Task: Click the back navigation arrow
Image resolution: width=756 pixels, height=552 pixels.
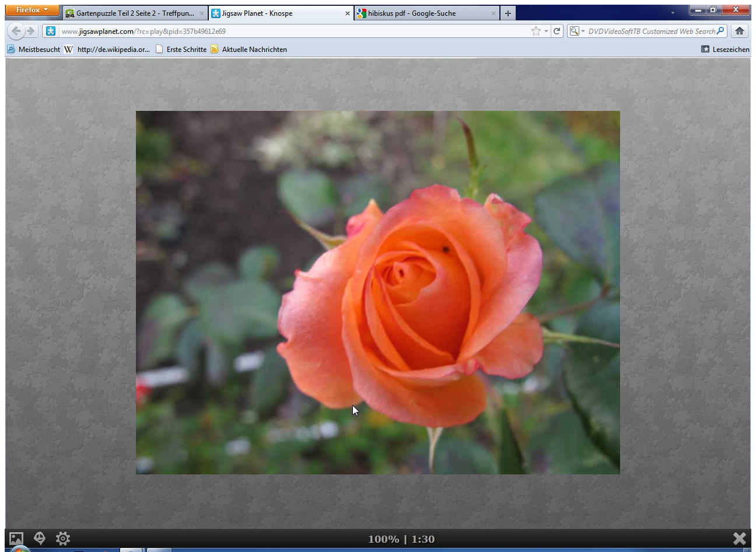Action: [16, 32]
